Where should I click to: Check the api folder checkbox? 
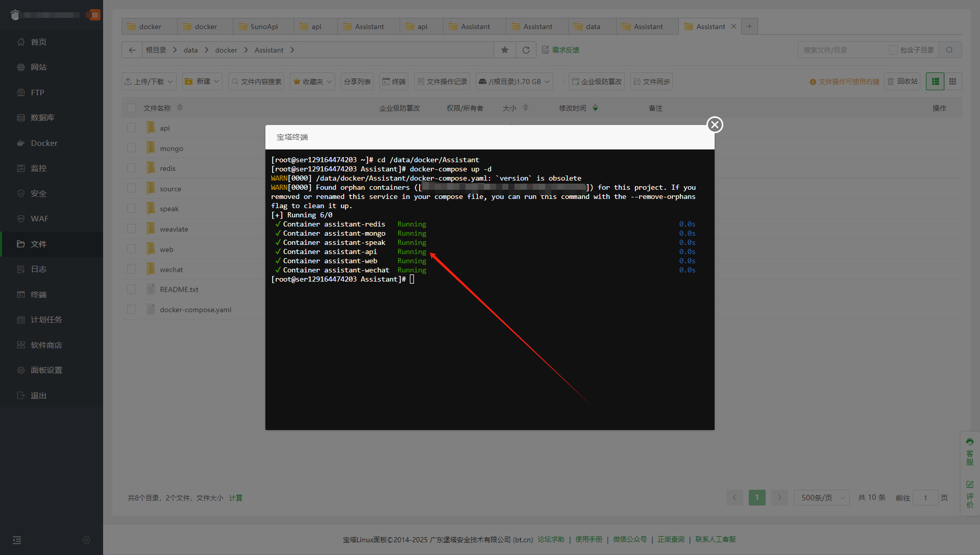(131, 128)
